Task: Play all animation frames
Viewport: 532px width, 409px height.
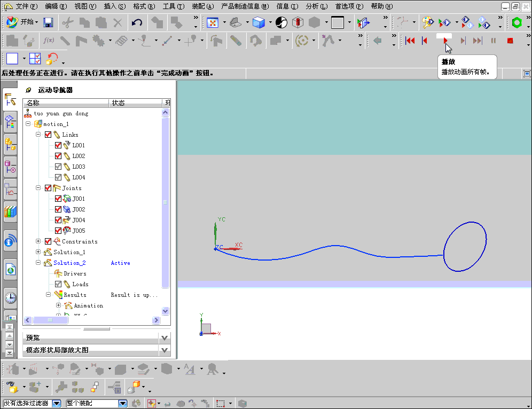Action: pos(445,41)
